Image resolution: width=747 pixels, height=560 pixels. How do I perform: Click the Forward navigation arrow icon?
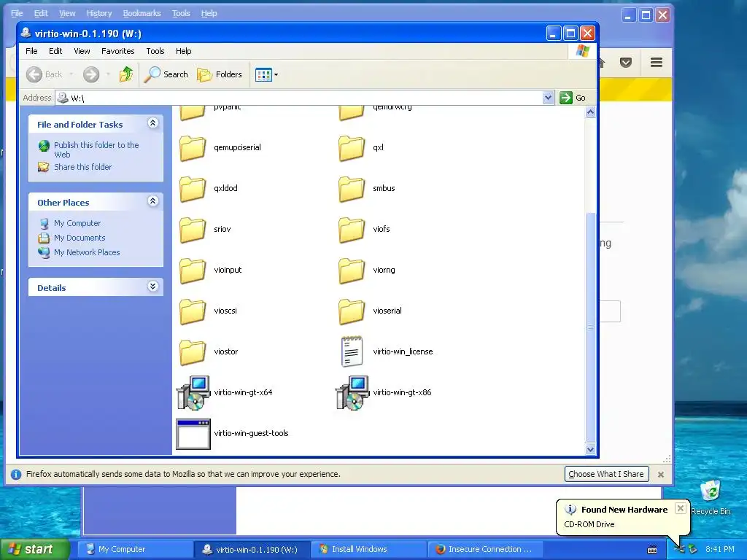[91, 74]
